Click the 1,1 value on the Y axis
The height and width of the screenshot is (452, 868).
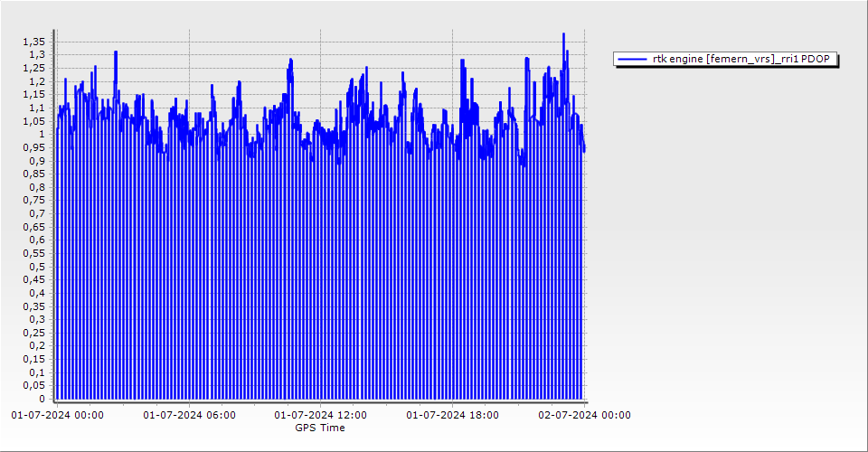pyautogui.click(x=36, y=108)
